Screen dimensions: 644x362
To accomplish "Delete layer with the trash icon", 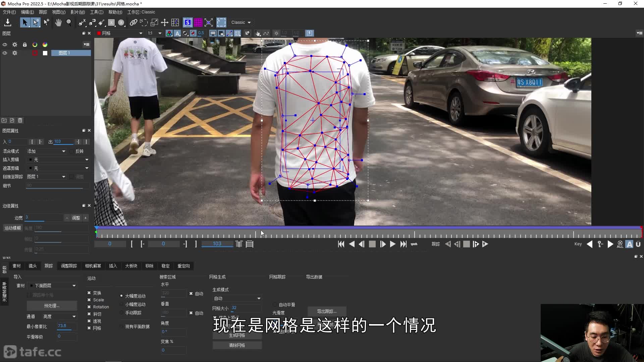I will point(20,120).
